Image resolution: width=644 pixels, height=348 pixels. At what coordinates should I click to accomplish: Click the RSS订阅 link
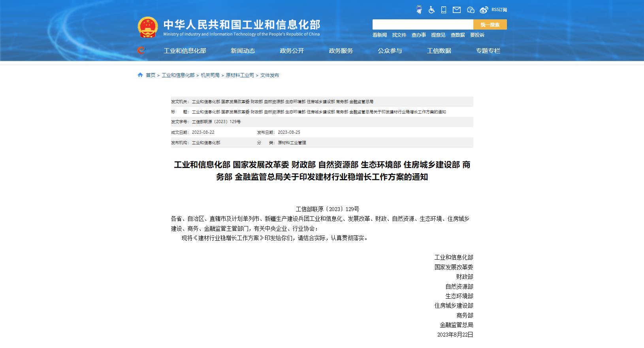(x=499, y=10)
